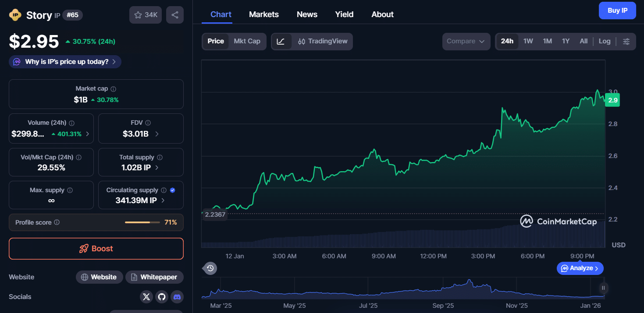Expand the Circulating supply details chevron
The width and height of the screenshot is (644, 313).
(163, 200)
